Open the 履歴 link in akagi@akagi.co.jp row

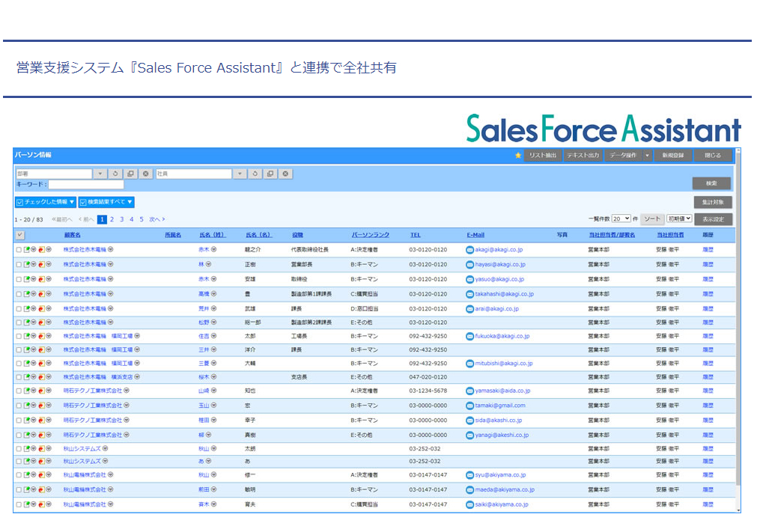tap(708, 250)
